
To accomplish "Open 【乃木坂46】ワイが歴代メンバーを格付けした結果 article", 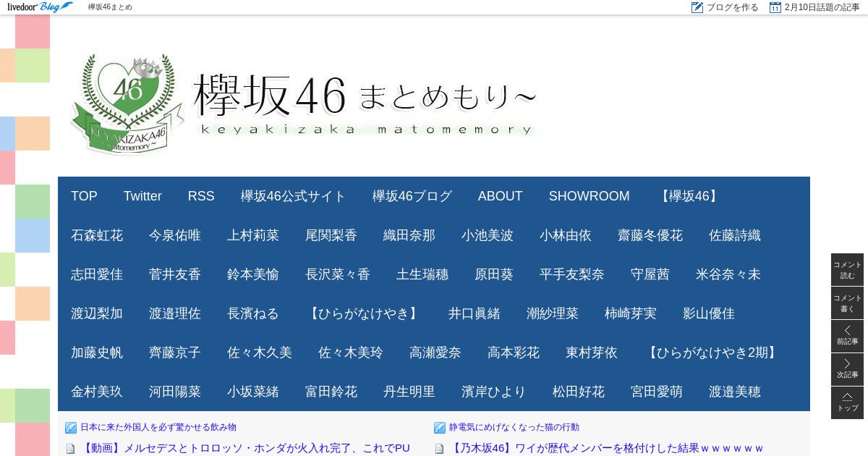I will coord(606,449).
